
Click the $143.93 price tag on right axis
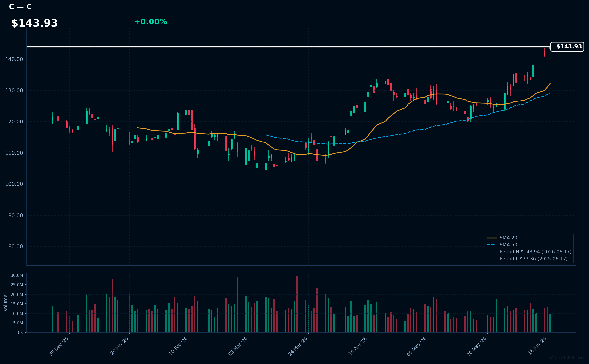[x=567, y=46]
